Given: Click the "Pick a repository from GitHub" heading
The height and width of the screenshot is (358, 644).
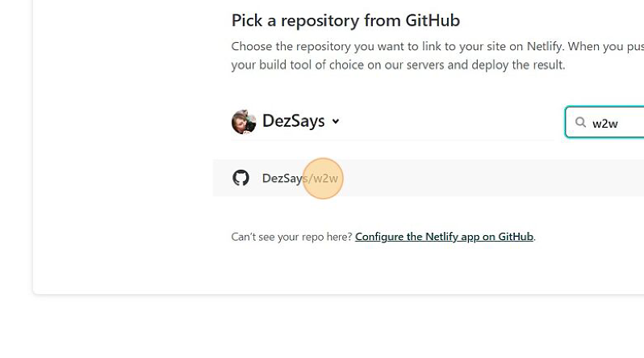Looking at the screenshot, I should click(x=345, y=20).
